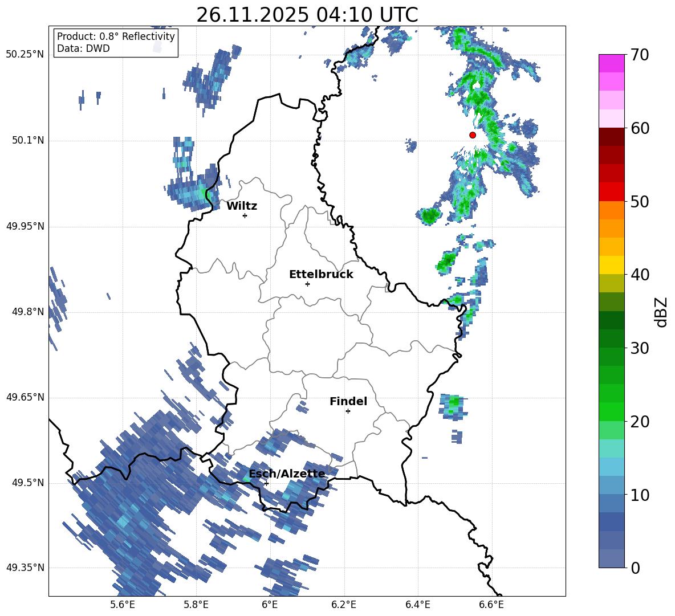Screen dimensions: 675x616
Task: Pick the dark red swatch just below 60 dBZ
Action: (611, 136)
